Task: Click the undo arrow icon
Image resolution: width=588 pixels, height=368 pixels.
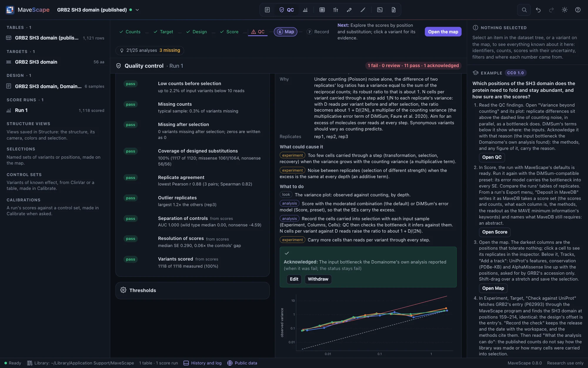Action: click(538, 10)
